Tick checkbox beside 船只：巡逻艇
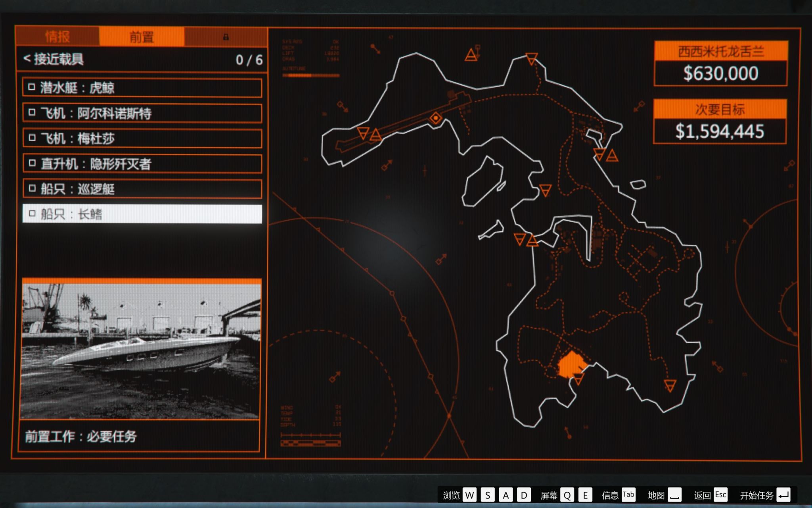812x508 pixels. (32, 188)
